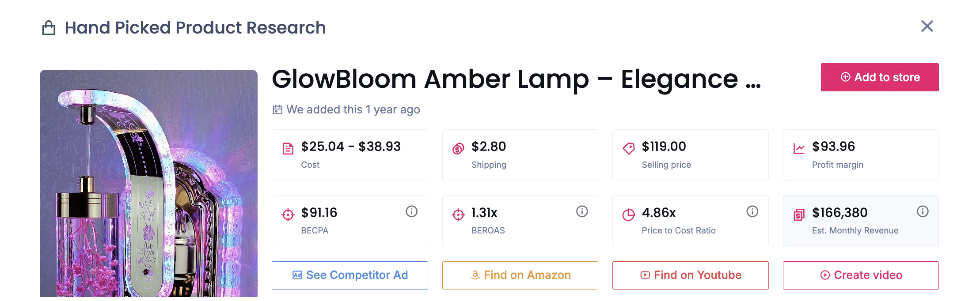Click the calendar icon beside the added date
This screenshot has height=301, width=980.
277,109
